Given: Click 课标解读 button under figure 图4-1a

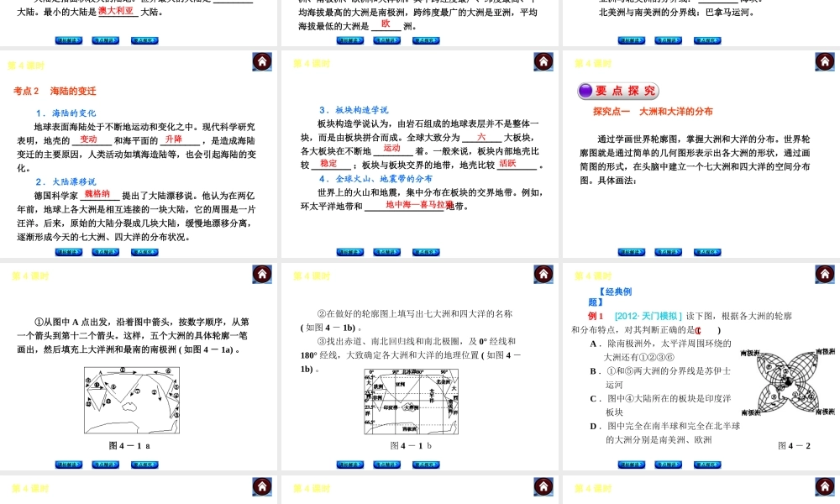Looking at the screenshot, I should click(69, 465).
